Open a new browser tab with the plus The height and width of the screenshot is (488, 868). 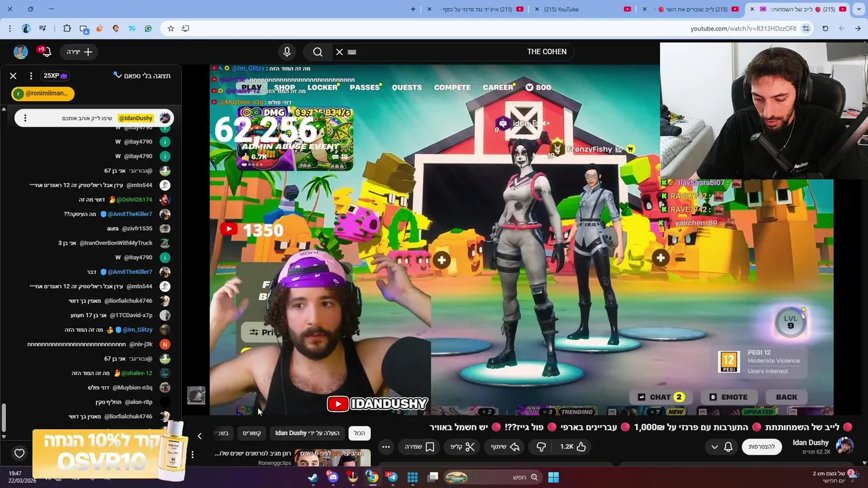coord(413,9)
